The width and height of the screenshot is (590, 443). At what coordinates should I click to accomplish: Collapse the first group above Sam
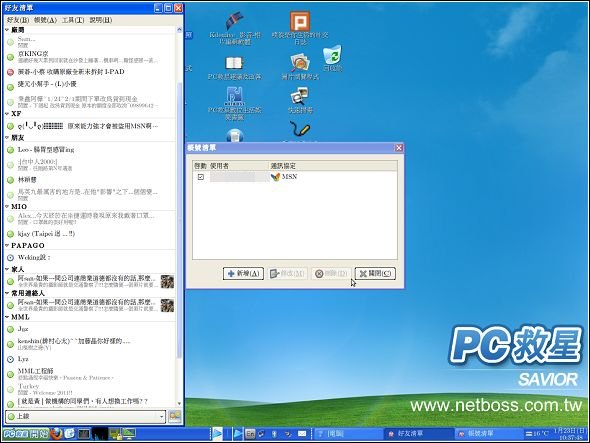[x=8, y=30]
